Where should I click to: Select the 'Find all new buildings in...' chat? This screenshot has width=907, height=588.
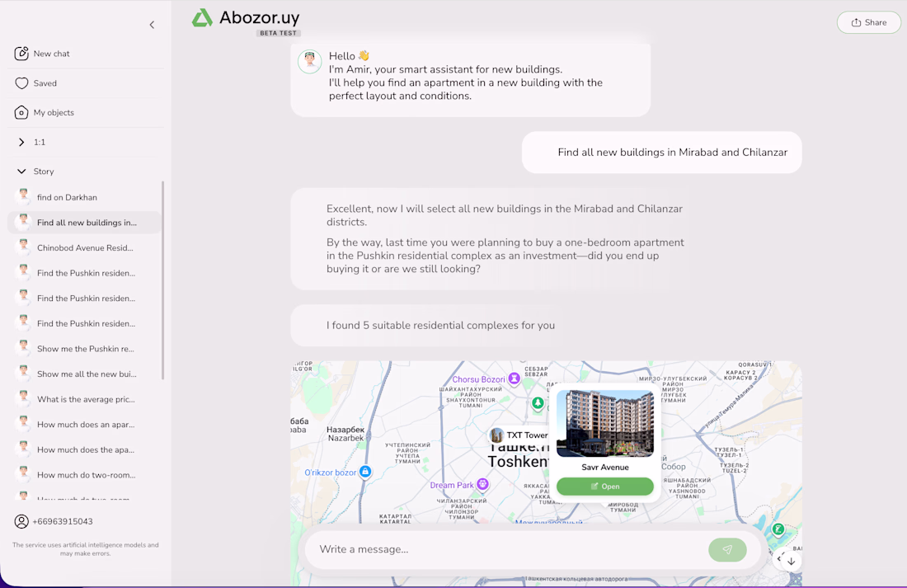coord(84,222)
